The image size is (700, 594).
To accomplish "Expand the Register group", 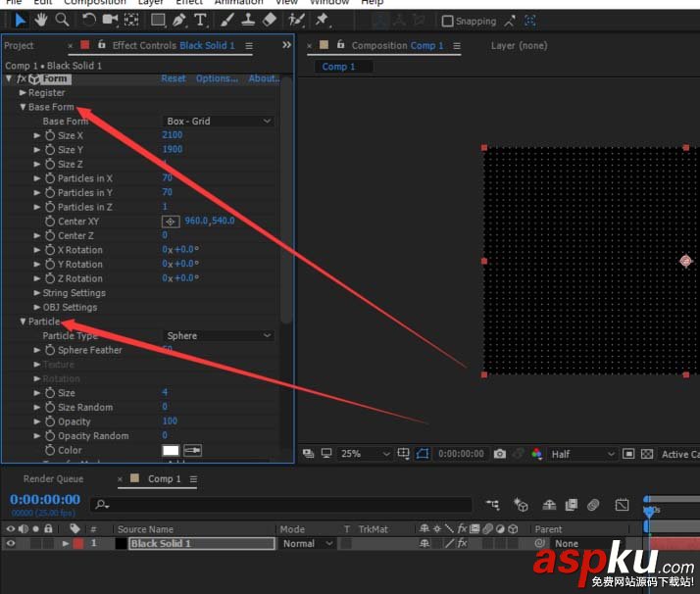I will coord(23,93).
